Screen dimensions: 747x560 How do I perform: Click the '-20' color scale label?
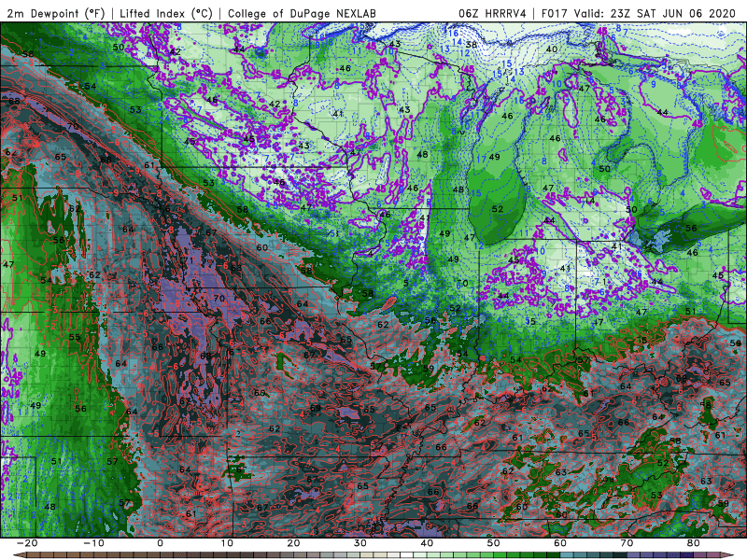point(27,543)
